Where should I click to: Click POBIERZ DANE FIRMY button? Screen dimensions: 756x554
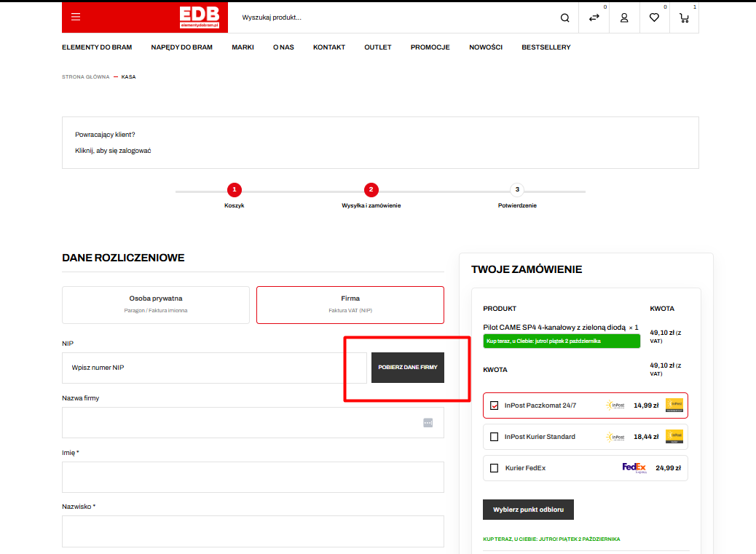pyautogui.click(x=407, y=368)
